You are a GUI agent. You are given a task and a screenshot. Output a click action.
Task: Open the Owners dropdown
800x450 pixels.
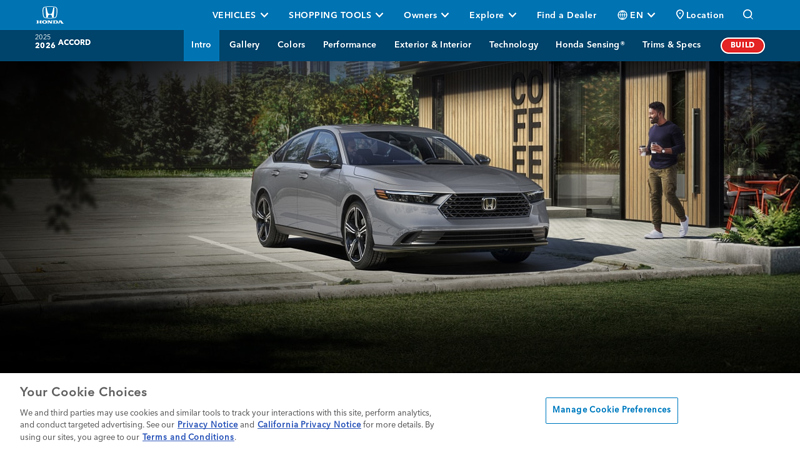426,15
